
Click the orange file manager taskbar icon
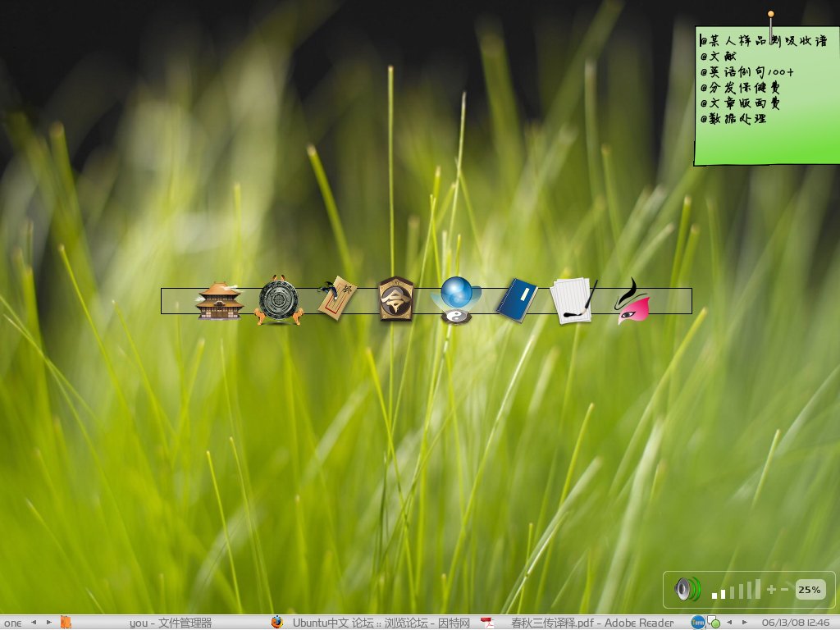[66, 623]
